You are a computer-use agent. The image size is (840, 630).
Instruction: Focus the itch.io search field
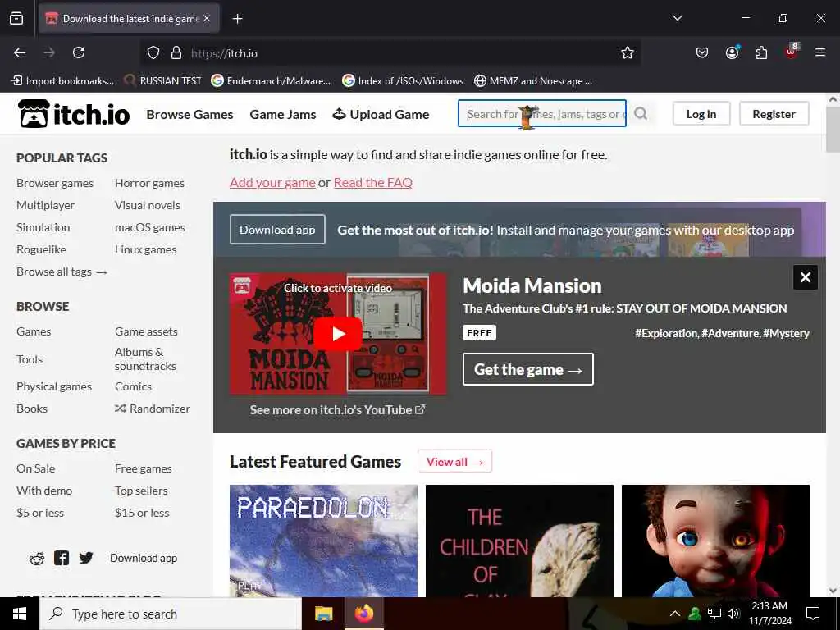[542, 113]
